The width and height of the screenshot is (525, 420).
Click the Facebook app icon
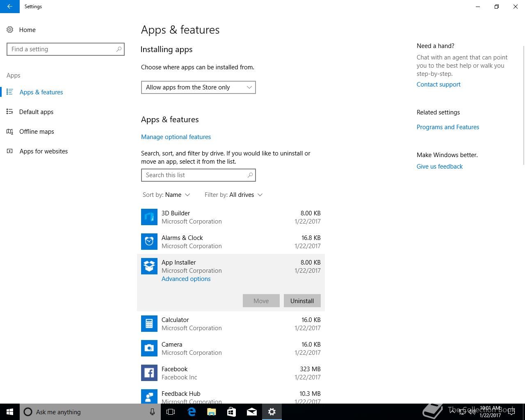(149, 373)
